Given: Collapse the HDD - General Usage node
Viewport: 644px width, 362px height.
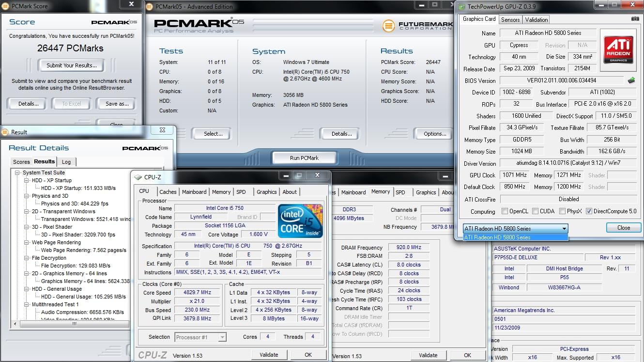Looking at the screenshot, I should tap(27, 289).
